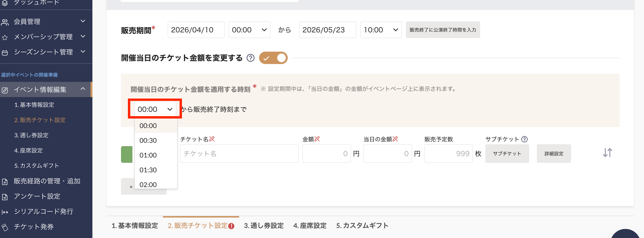Switch to the 3. 通し券設定 bottom tab
Image resolution: width=644 pixels, height=238 pixels.
point(263,226)
